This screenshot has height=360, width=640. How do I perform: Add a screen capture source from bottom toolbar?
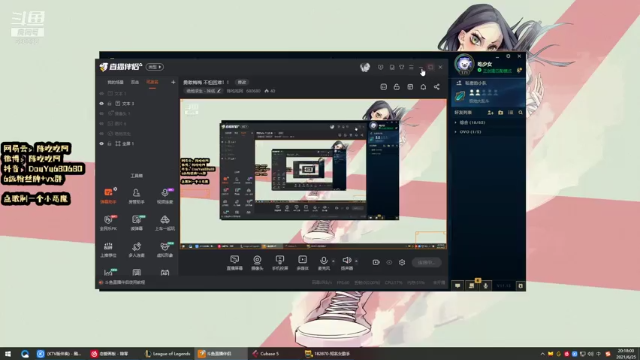pos(234,262)
